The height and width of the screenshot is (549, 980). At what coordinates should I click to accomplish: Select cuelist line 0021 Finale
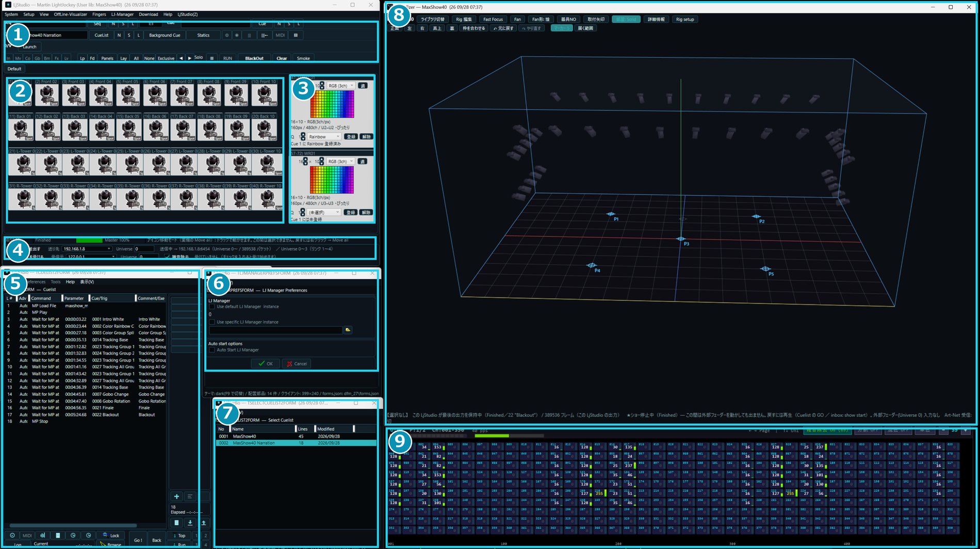[86, 408]
